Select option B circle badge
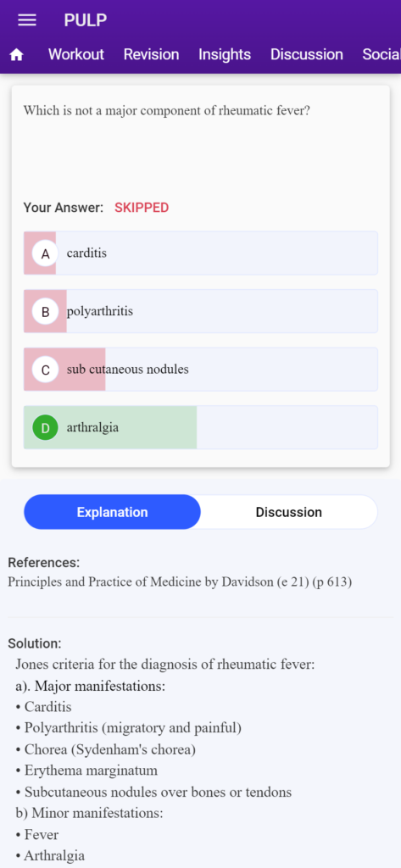The image size is (401, 868). pos(46,312)
